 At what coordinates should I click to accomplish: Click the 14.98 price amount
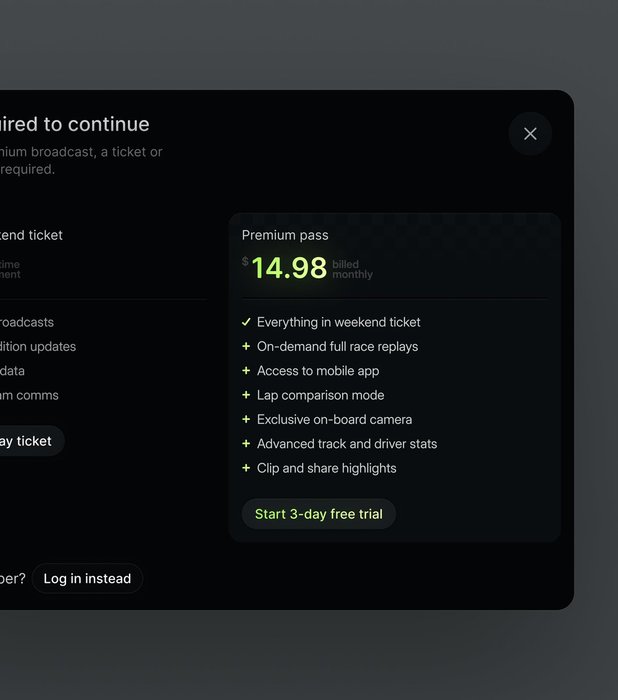[x=289, y=268]
